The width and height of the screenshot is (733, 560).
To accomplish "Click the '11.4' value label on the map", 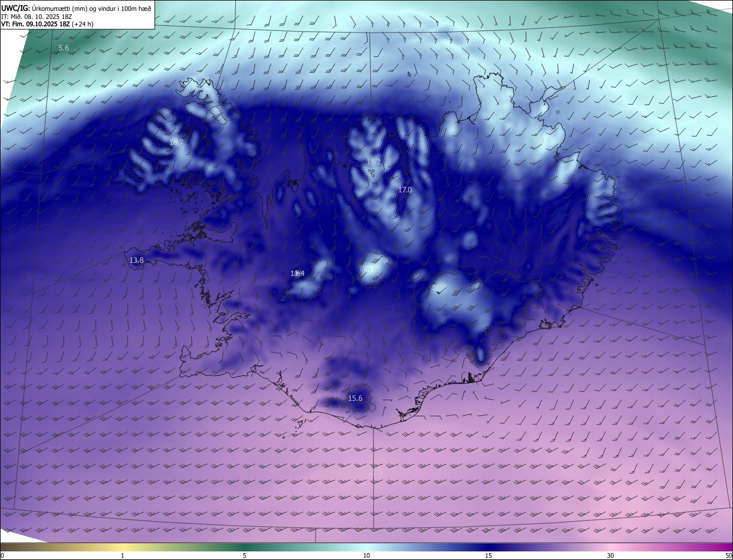I will tap(297, 274).
